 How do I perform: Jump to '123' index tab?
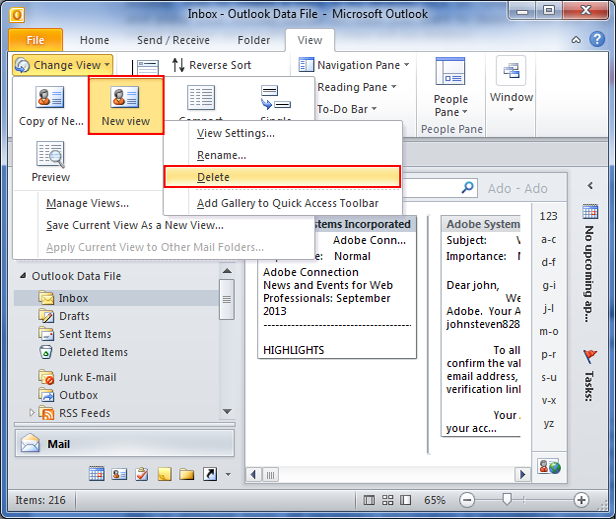[548, 216]
